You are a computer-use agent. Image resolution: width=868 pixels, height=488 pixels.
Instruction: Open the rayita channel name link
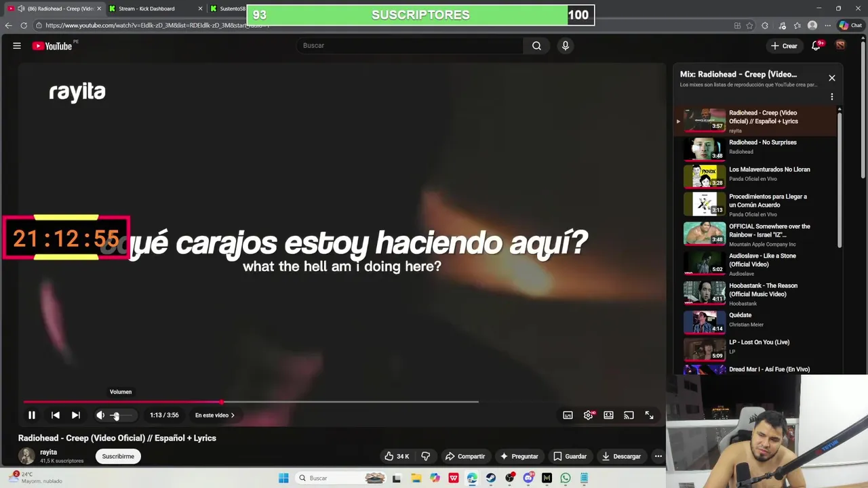point(48,452)
